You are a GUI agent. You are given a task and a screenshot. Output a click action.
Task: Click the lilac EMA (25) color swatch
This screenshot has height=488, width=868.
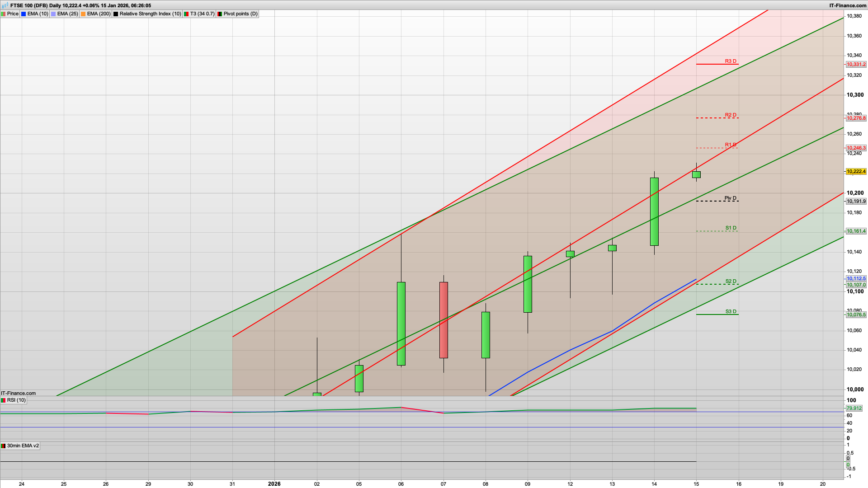[53, 14]
